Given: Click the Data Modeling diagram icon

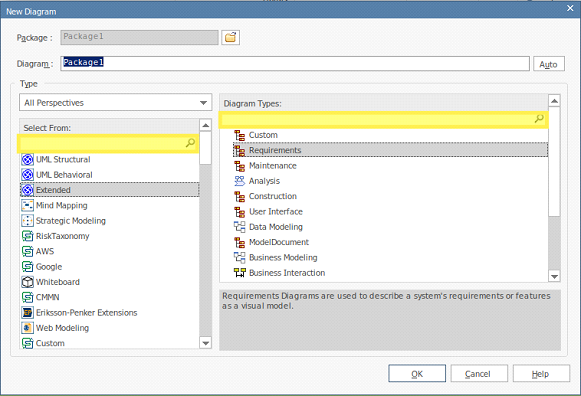Looking at the screenshot, I should tap(240, 227).
